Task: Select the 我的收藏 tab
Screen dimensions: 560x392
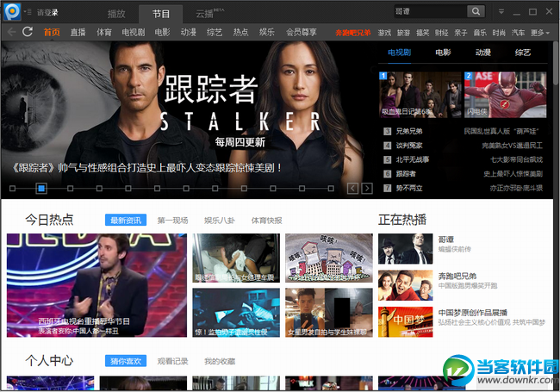Action: (x=220, y=361)
